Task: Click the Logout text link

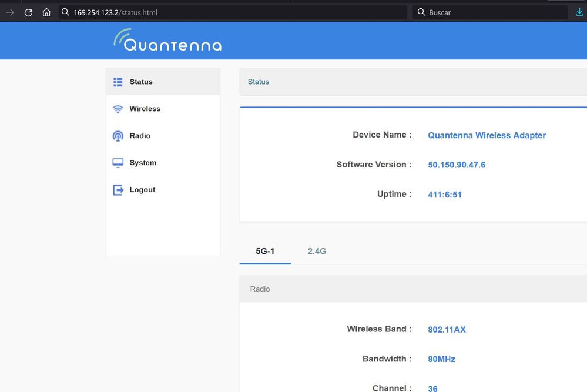Action: pyautogui.click(x=142, y=190)
